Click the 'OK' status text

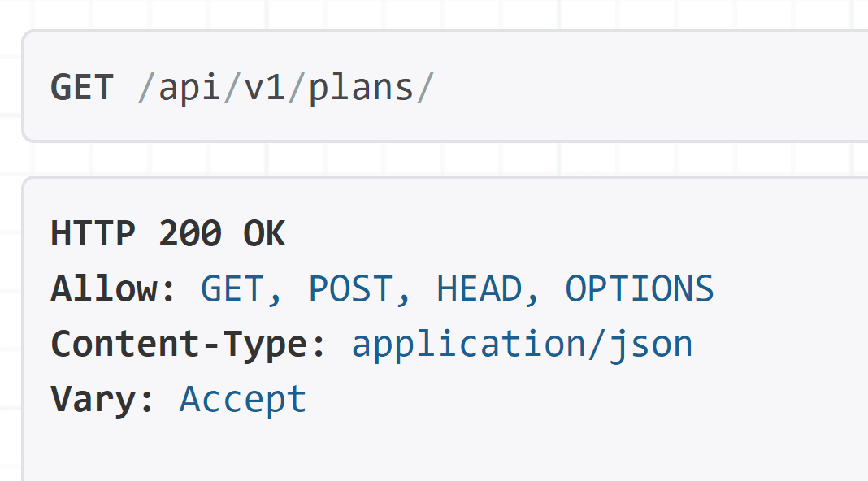(264, 235)
